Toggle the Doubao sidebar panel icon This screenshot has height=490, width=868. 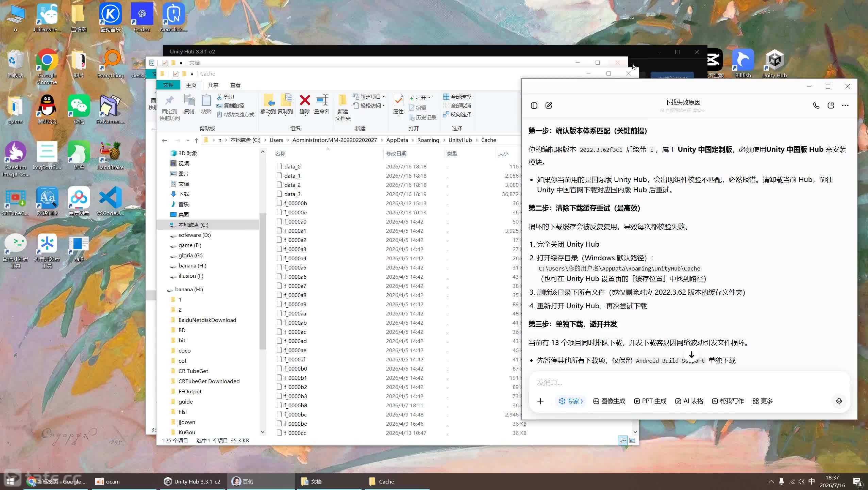534,105
